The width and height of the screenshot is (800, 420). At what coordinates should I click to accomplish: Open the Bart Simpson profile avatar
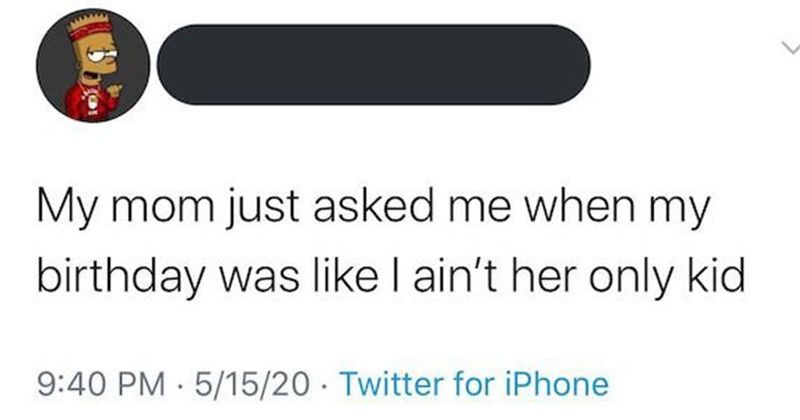coord(93,65)
